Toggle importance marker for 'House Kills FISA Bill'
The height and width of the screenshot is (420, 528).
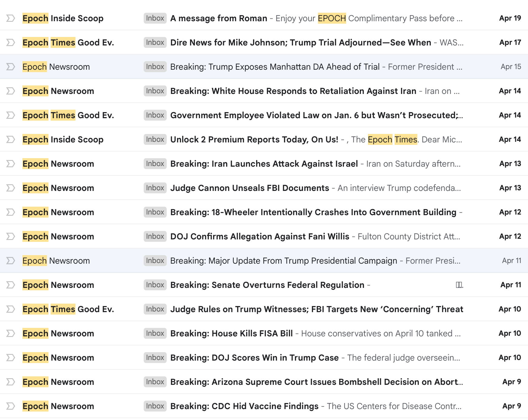[x=11, y=333]
